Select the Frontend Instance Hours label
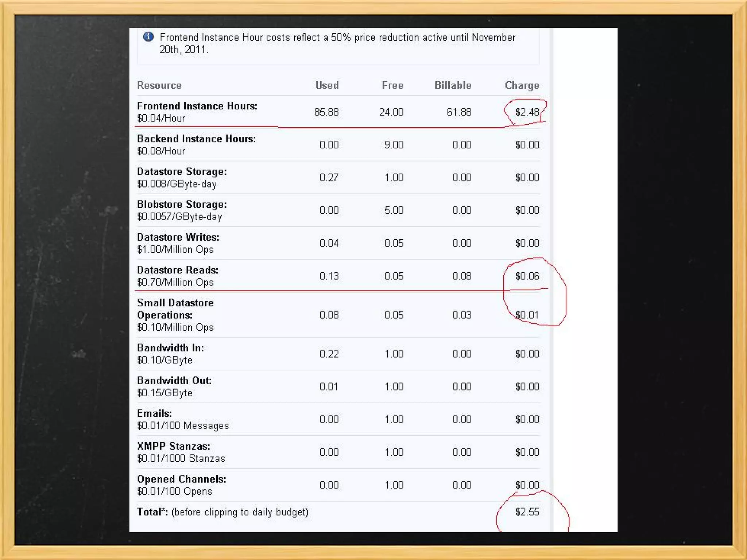The image size is (747, 560). pyautogui.click(x=197, y=106)
